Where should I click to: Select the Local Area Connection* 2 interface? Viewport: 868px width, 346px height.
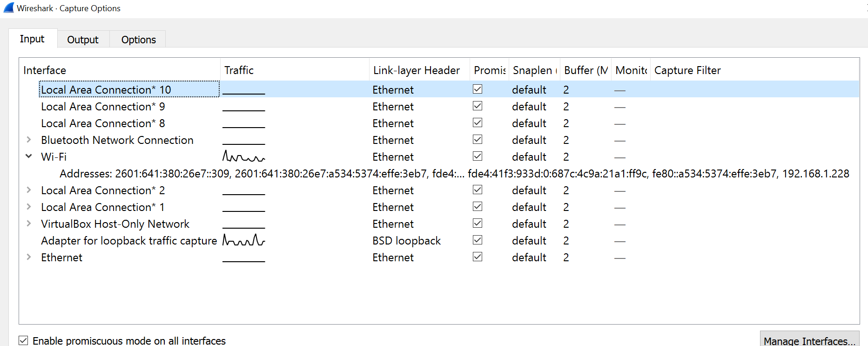point(103,190)
